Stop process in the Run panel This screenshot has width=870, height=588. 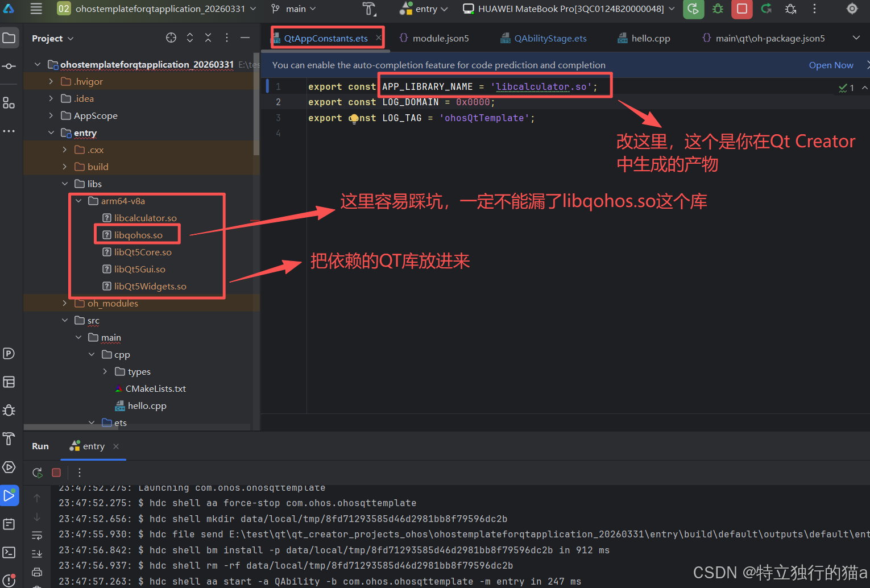[x=56, y=473]
